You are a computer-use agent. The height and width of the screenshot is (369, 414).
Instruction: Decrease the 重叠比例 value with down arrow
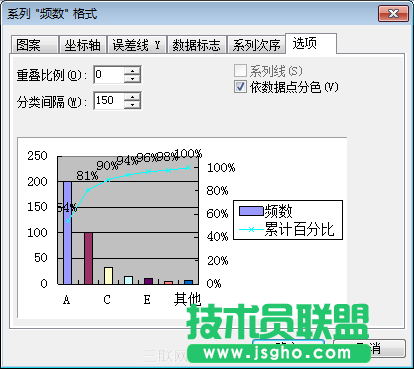pos(132,79)
